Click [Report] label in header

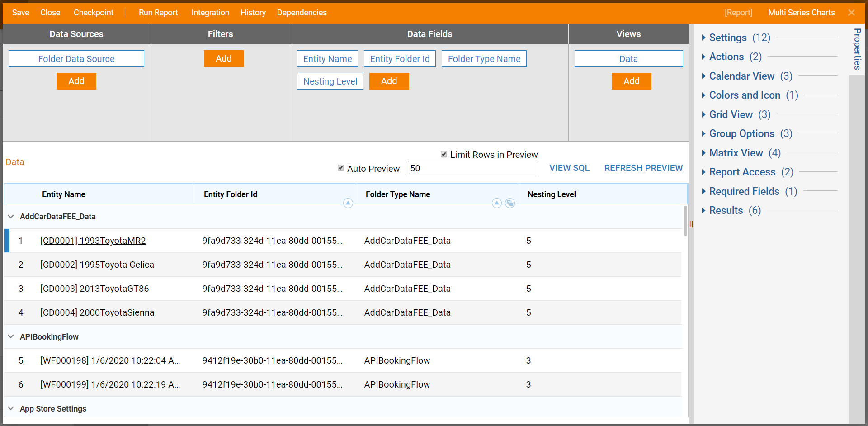coord(739,13)
